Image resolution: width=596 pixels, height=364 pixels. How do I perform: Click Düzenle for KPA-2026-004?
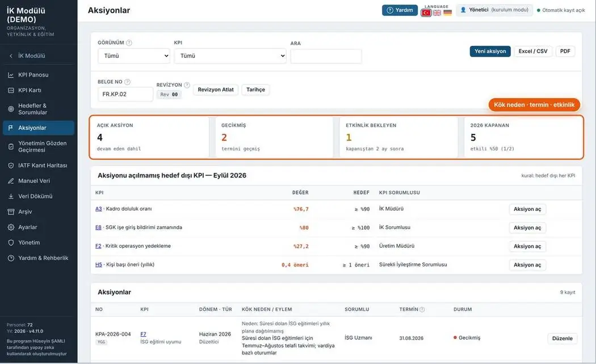562,338
